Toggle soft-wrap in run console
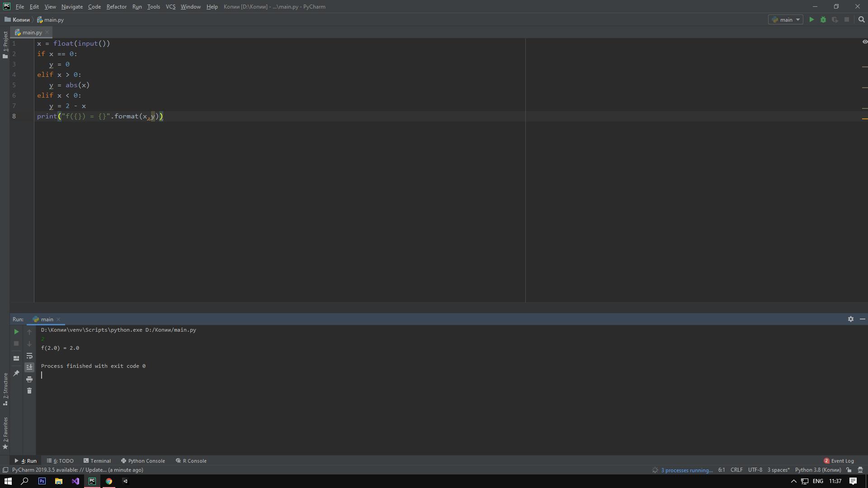This screenshot has width=868, height=488. 29,356
